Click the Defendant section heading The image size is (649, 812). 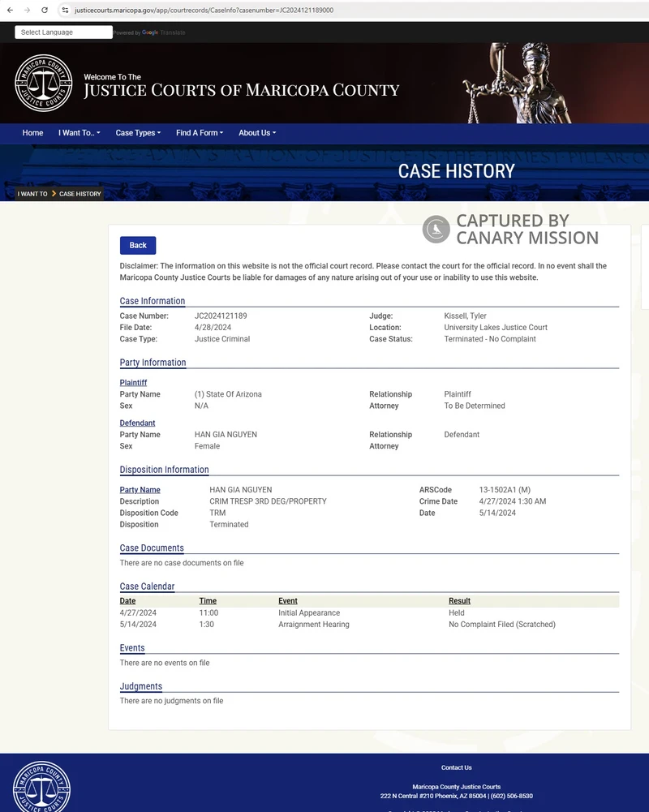[x=137, y=423]
